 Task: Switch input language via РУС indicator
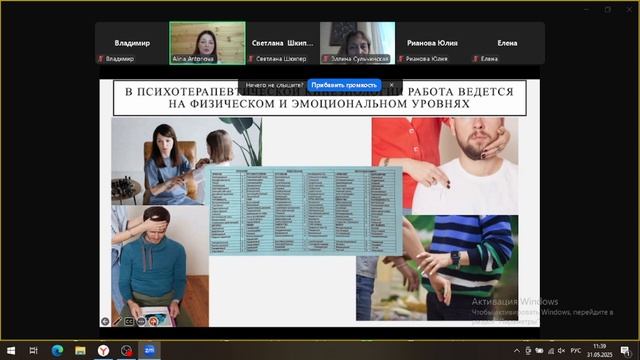tap(576, 351)
